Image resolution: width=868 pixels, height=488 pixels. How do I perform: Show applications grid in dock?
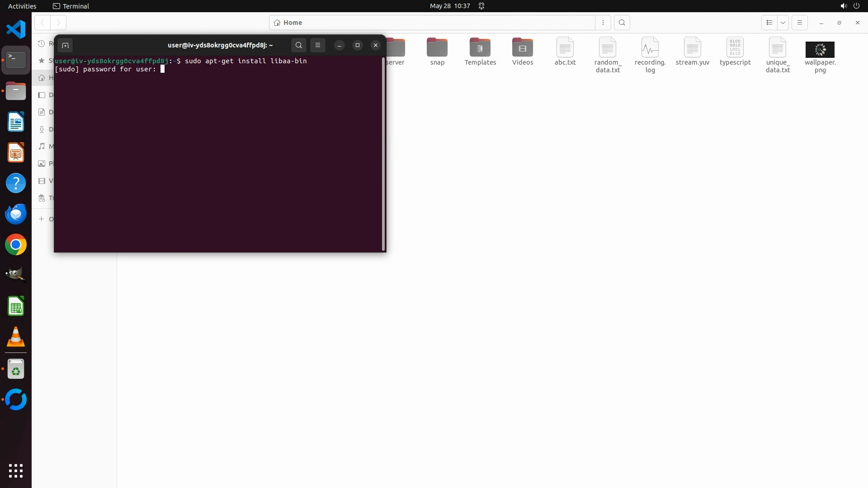tap(16, 470)
